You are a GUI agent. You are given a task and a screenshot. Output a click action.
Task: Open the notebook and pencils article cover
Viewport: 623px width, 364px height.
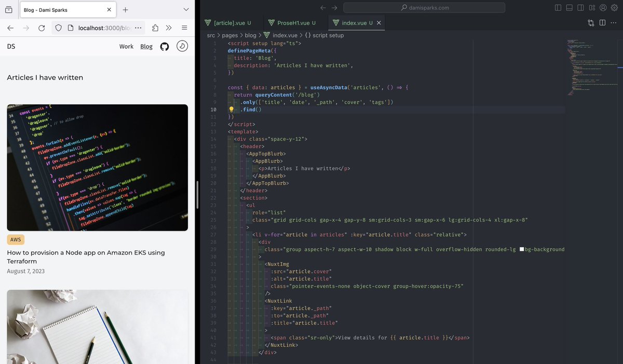[98, 327]
